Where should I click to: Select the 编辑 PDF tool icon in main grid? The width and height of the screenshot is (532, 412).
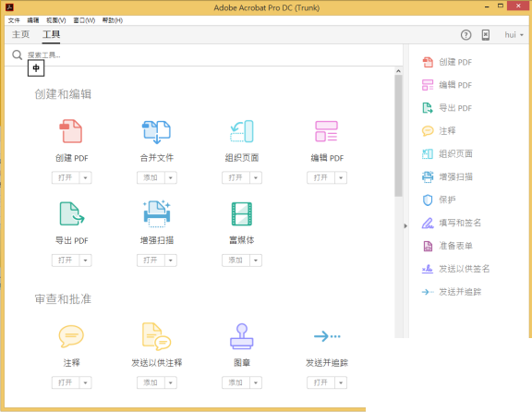(x=326, y=131)
